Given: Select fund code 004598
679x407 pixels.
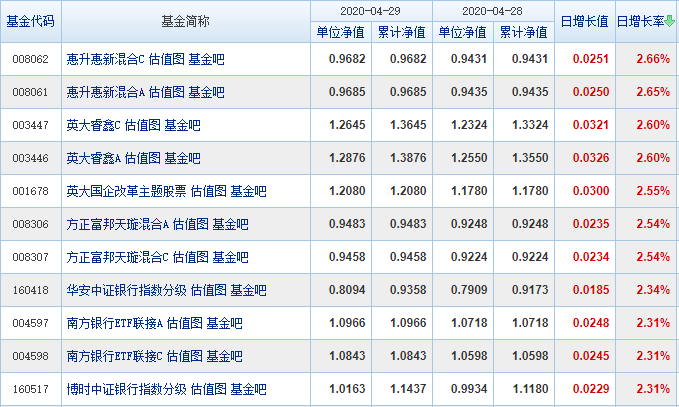Looking at the screenshot, I should [x=30, y=356].
